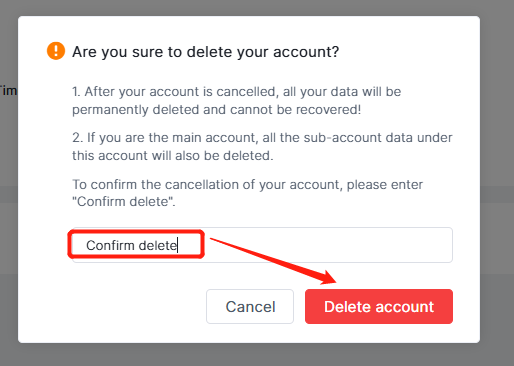Screen dimensions: 514x366
Task: Click the quoted "Confirm delete" phrase in the instructions
Action: 124,201
